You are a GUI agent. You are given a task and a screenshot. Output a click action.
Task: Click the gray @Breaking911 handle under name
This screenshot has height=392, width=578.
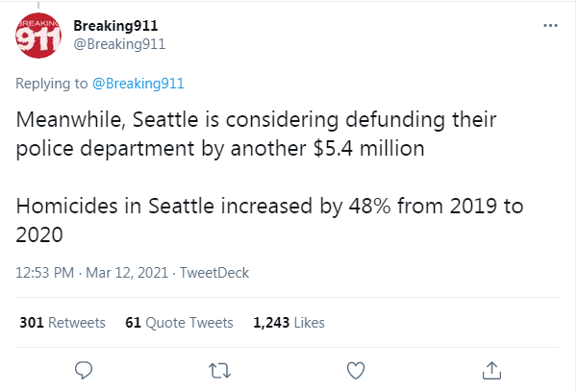[x=119, y=44]
